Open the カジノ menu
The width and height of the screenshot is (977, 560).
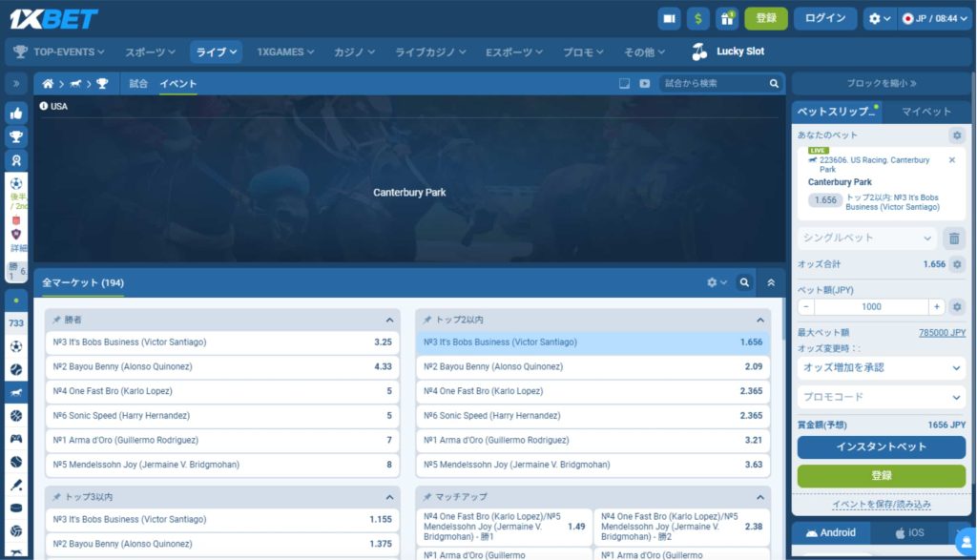(354, 52)
